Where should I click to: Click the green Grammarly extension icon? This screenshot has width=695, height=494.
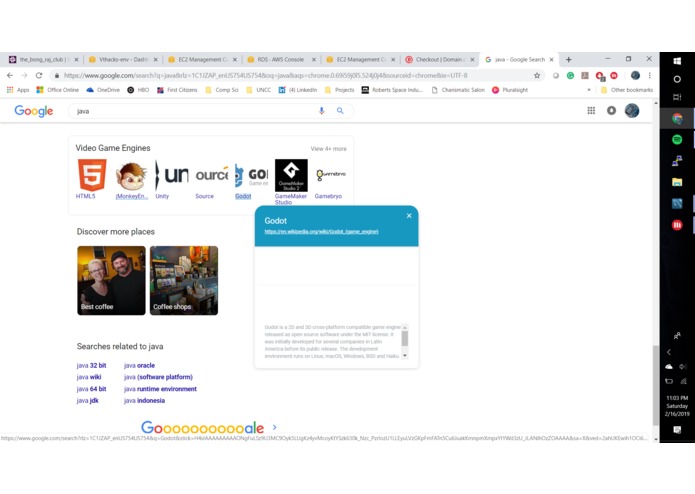click(570, 76)
